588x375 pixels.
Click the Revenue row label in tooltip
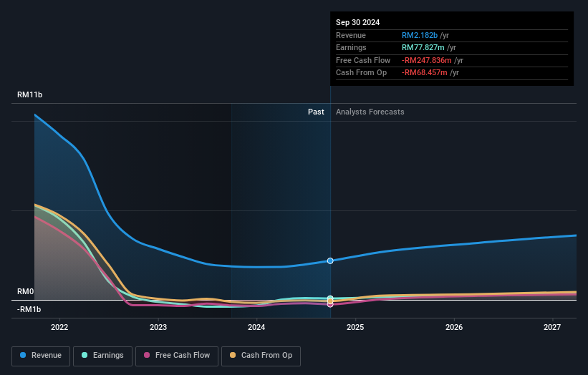(351, 35)
